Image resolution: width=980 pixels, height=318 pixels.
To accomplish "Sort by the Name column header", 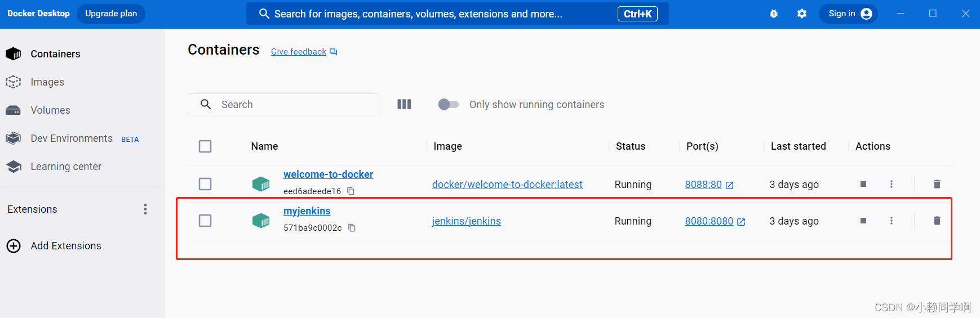I will (264, 146).
